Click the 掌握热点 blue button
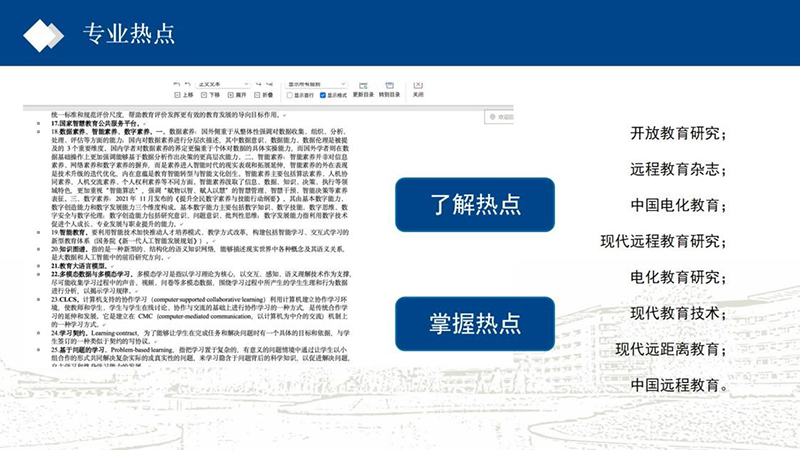 [x=475, y=321]
